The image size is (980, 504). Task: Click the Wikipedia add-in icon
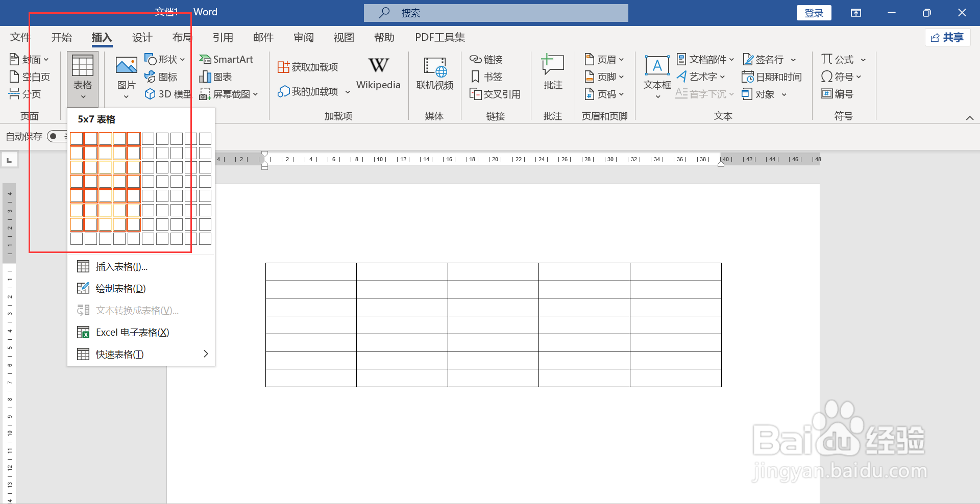click(x=378, y=65)
